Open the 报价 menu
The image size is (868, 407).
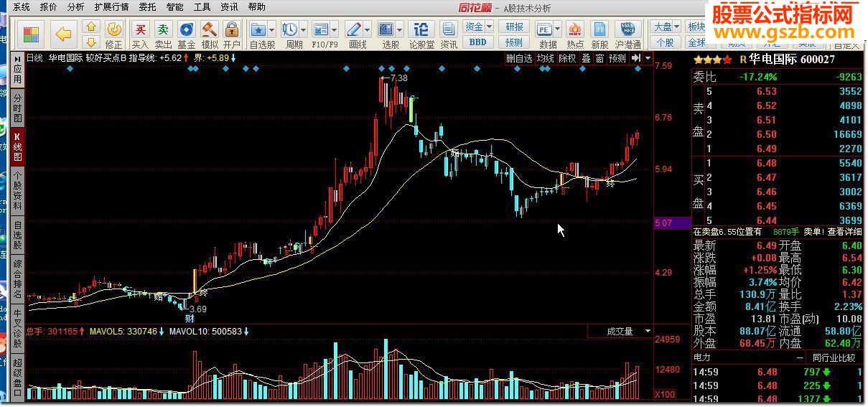49,7
